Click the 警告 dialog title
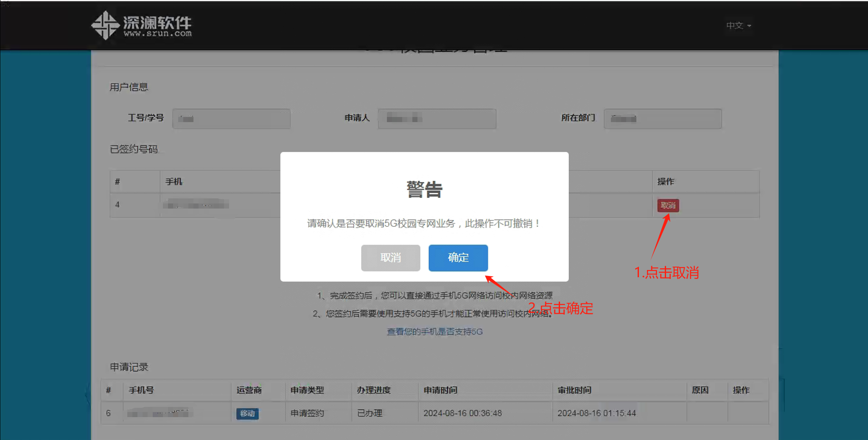Viewport: 868px width, 440px height. pos(424,189)
